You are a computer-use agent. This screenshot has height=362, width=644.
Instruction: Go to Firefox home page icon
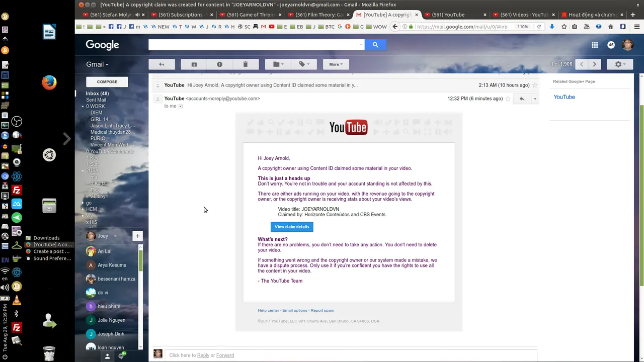611,27
